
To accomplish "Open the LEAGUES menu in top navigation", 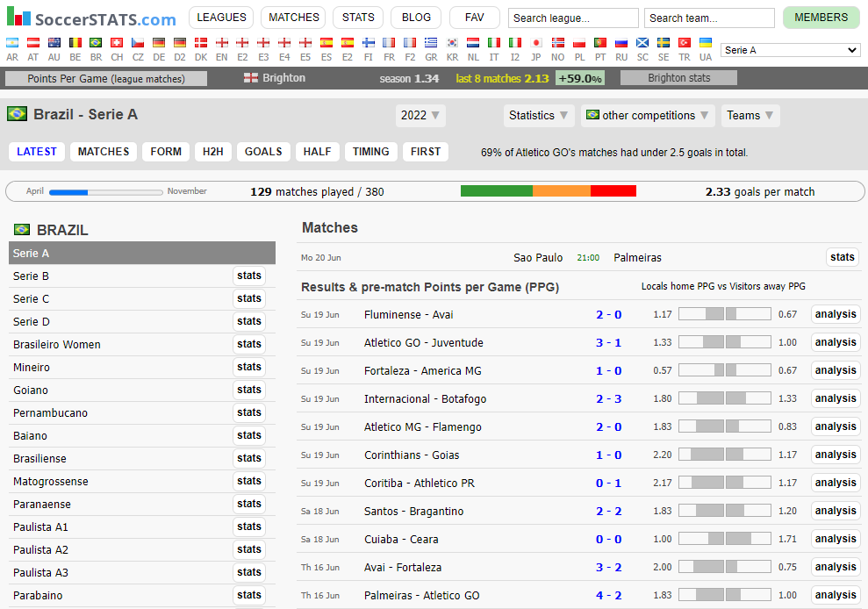I will (x=221, y=18).
